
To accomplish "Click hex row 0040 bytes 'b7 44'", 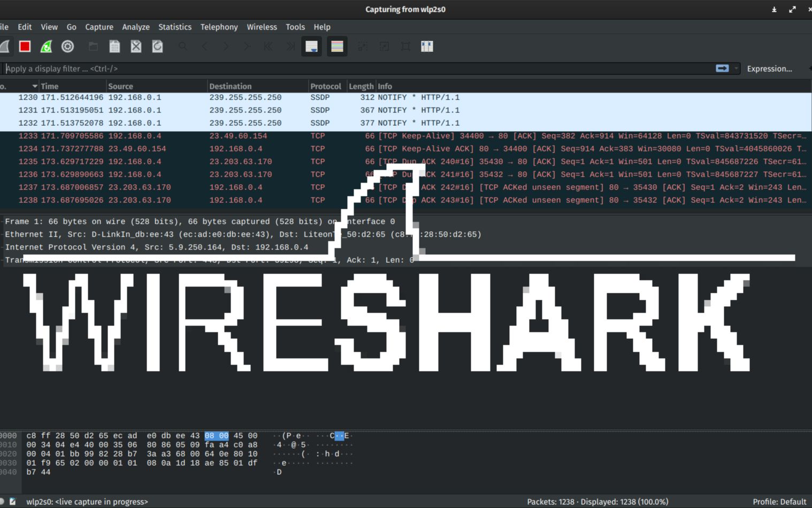I will coord(39,472).
